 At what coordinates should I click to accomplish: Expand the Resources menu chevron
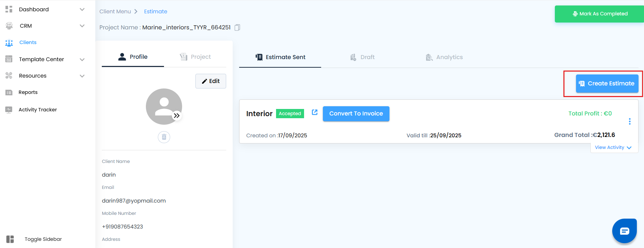82,76
